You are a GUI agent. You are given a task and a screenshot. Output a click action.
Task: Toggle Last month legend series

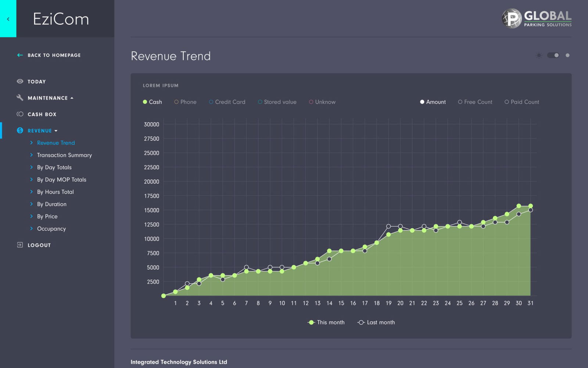376,322
